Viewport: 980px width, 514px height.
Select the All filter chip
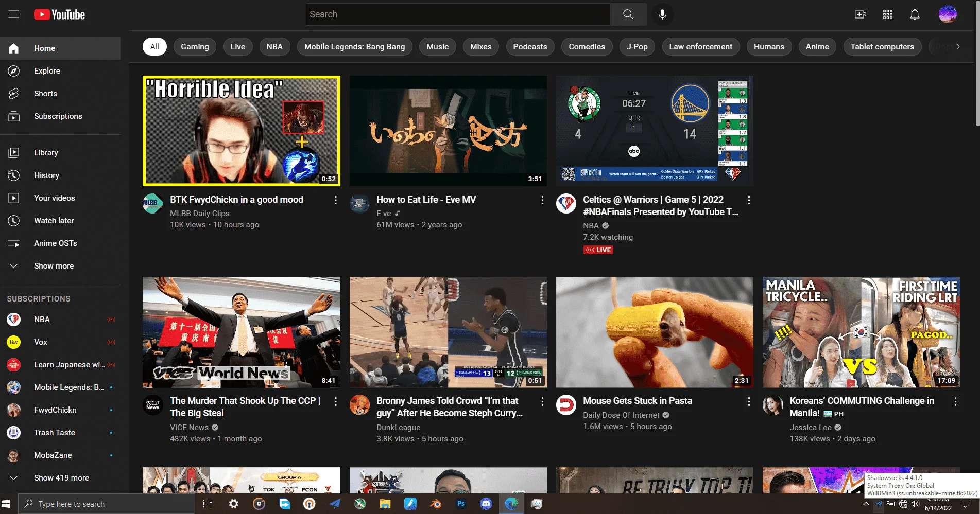154,47
